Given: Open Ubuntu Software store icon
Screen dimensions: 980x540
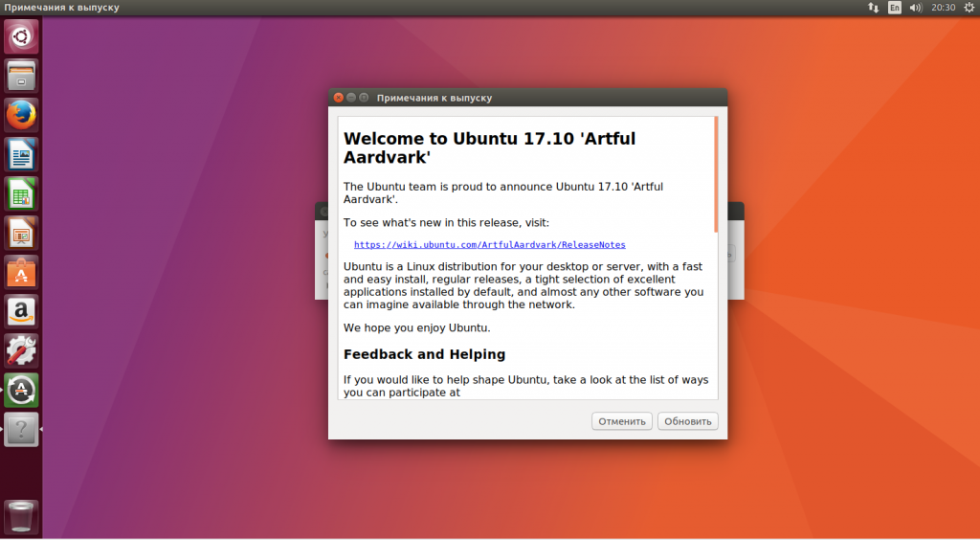Looking at the screenshot, I should tap(21, 272).
